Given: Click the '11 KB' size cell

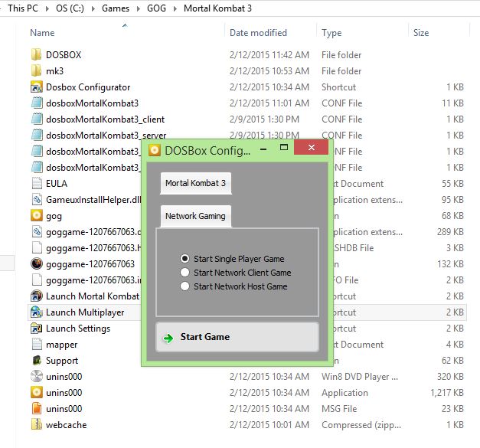Looking at the screenshot, I should point(452,103).
